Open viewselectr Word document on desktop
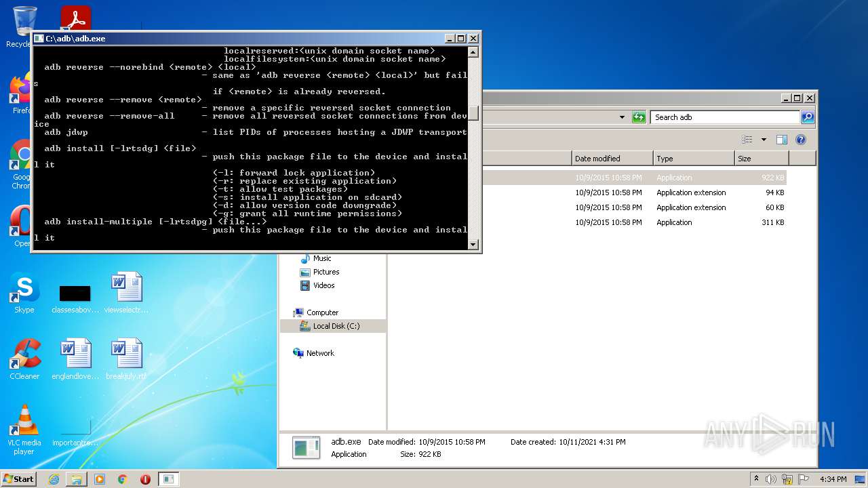Viewport: 868px width, 488px height. pyautogui.click(x=127, y=293)
